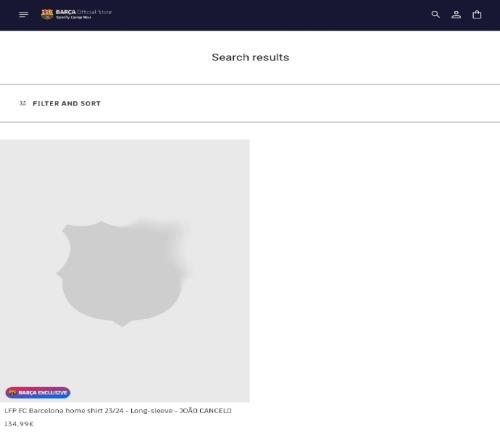Expand the FILTER AND SORT panel

(60, 103)
